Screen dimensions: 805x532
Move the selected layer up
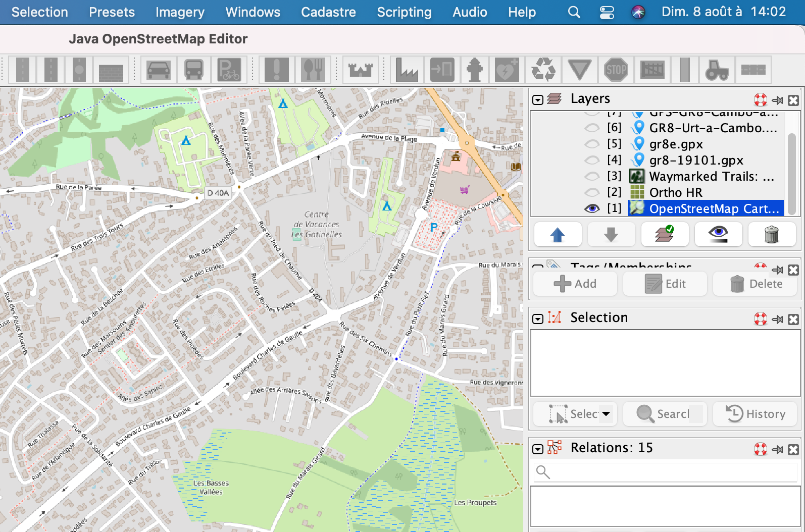[x=558, y=234]
